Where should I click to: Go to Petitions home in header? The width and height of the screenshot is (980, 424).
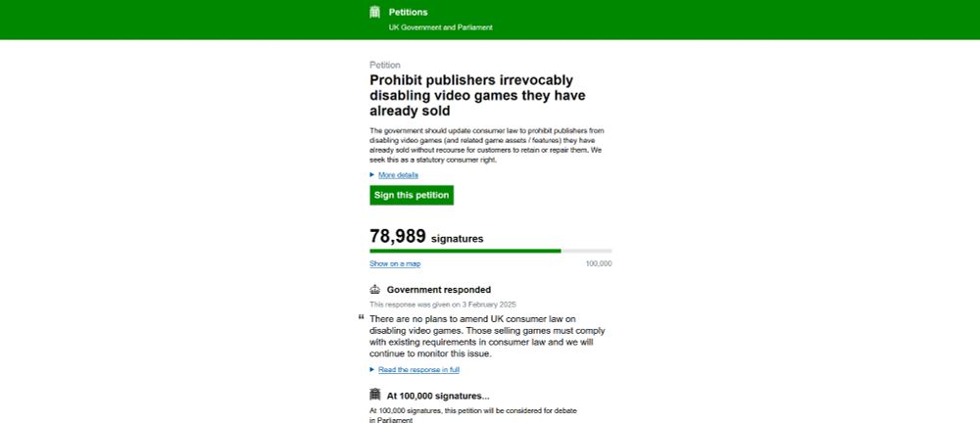tap(408, 12)
